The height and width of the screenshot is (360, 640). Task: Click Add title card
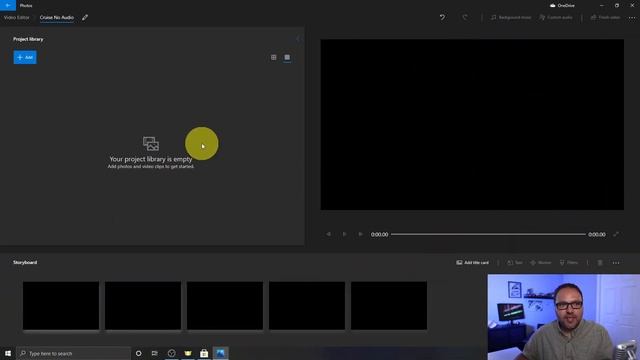coord(472,262)
